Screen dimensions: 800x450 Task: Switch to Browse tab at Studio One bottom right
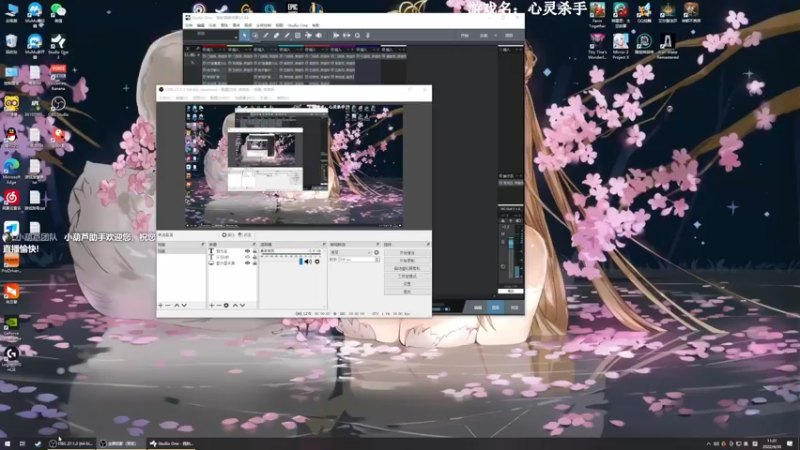[514, 308]
